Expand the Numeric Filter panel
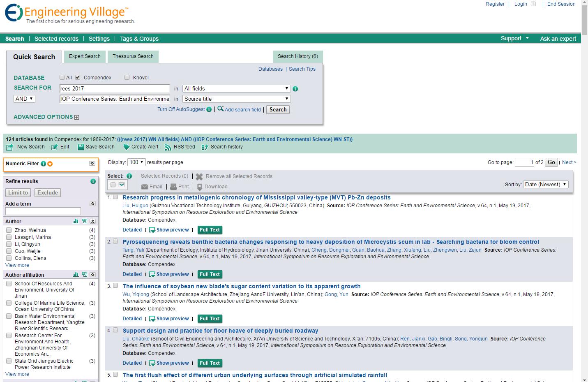Screen dimensions: 588x382 coord(92,164)
